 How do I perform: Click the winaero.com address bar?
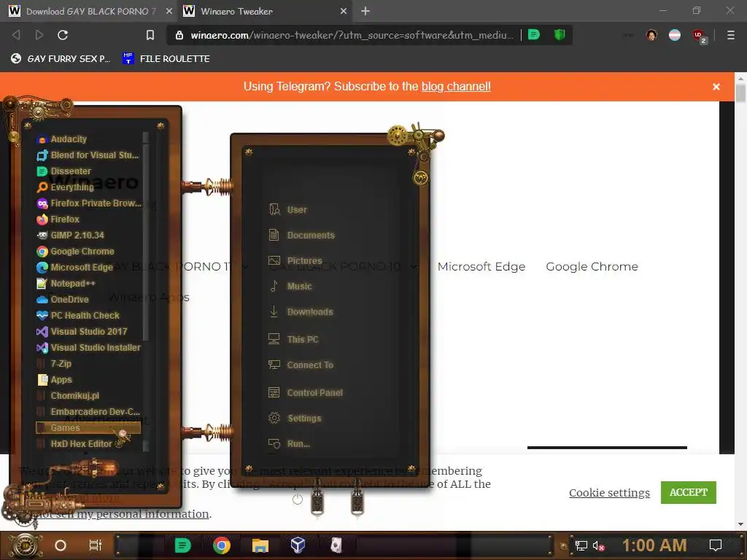352,35
